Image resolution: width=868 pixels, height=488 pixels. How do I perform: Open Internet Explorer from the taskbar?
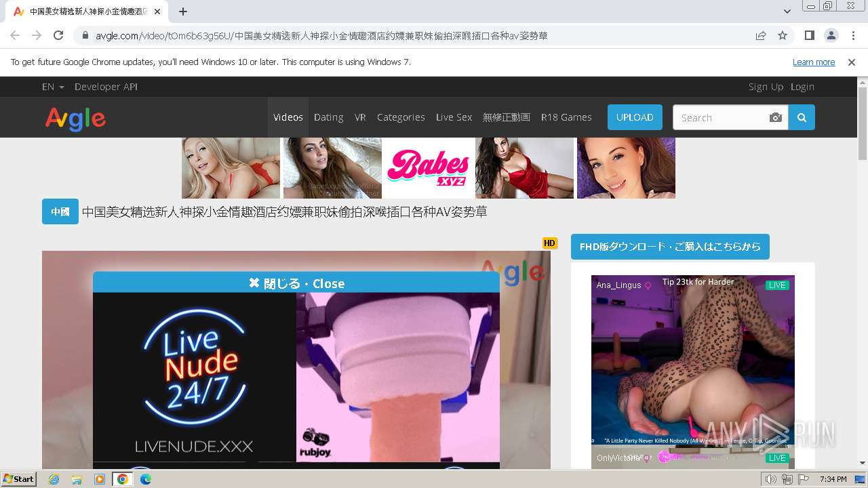pyautogui.click(x=54, y=479)
